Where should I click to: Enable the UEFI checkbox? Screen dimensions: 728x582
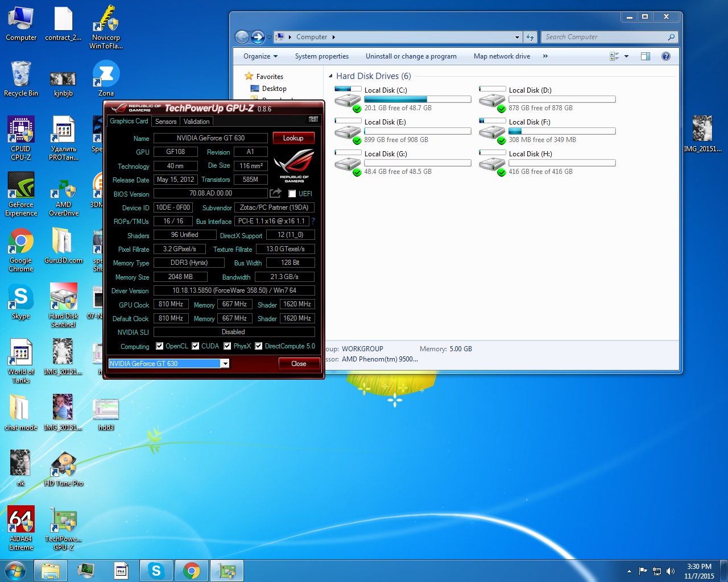(292, 194)
